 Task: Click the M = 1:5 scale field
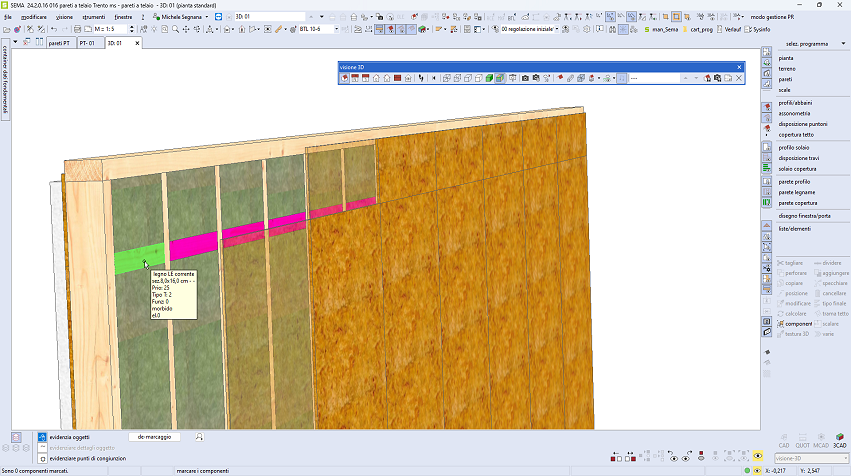click(x=108, y=30)
